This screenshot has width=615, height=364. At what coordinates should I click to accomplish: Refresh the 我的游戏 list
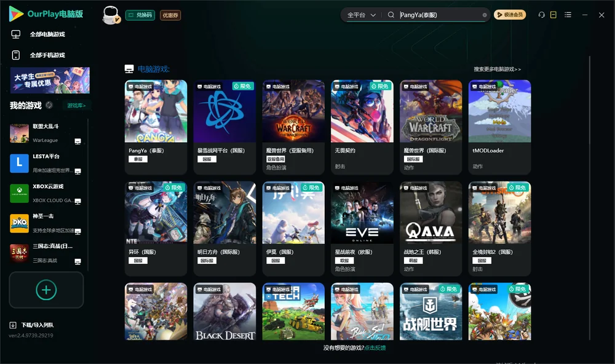(49, 105)
